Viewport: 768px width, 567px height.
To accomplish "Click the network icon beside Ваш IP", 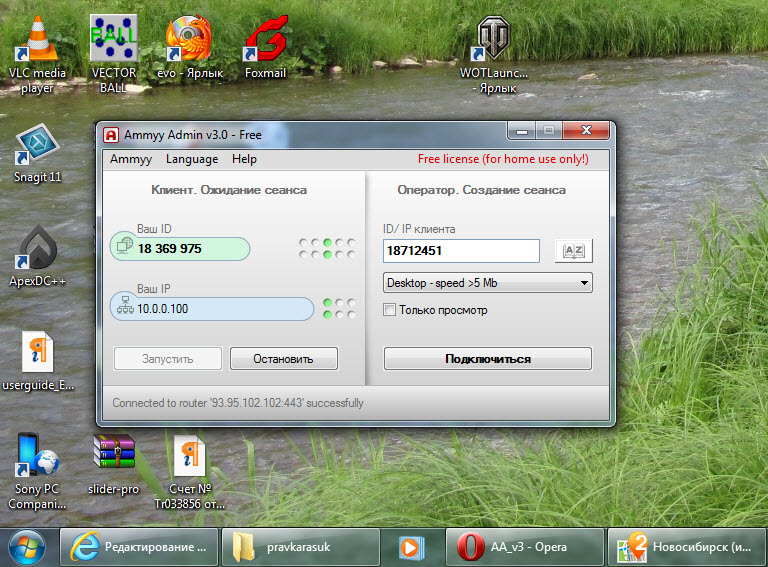I will pyautogui.click(x=125, y=305).
